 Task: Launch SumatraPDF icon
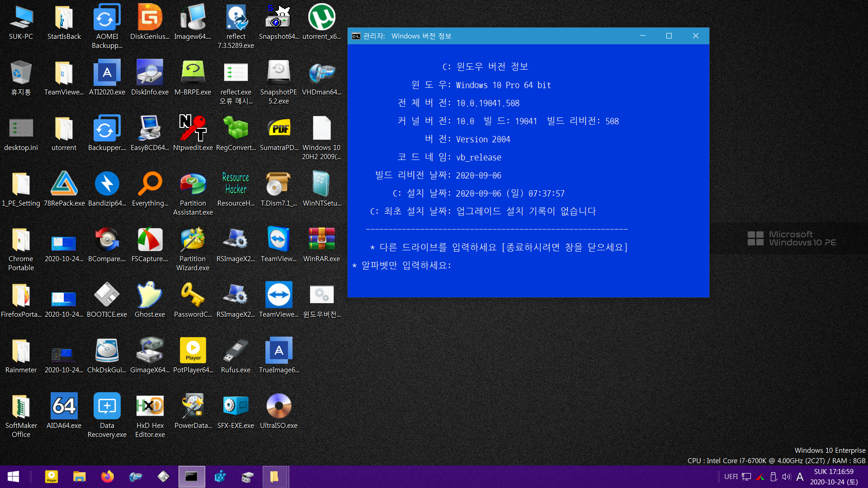point(278,133)
